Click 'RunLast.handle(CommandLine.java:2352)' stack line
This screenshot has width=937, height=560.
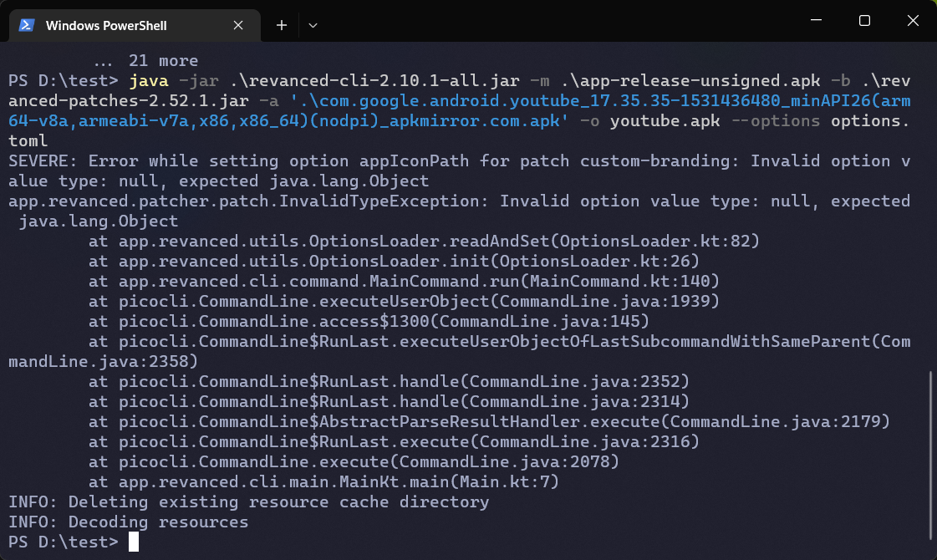[x=389, y=381]
